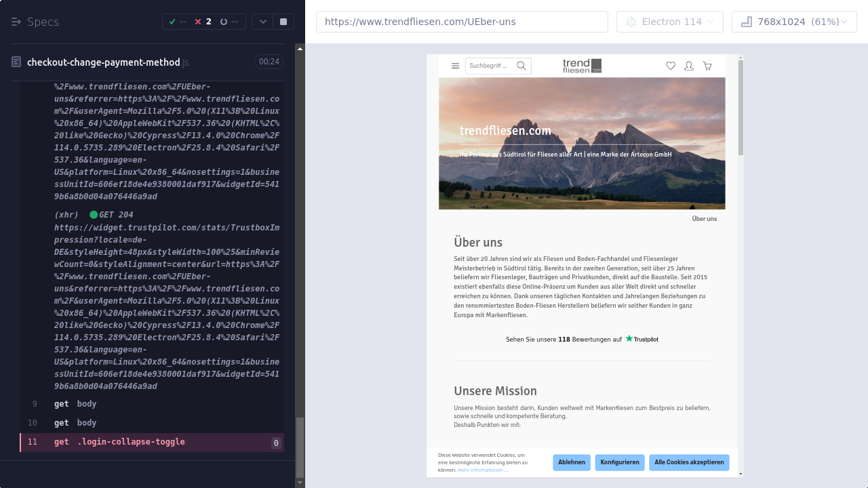Select the failed get .login-collapse-toggle command

(x=119, y=442)
